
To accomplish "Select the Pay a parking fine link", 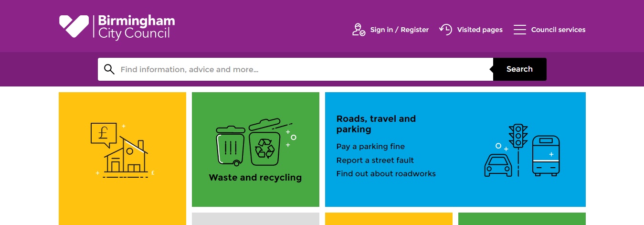I will click(x=370, y=147).
